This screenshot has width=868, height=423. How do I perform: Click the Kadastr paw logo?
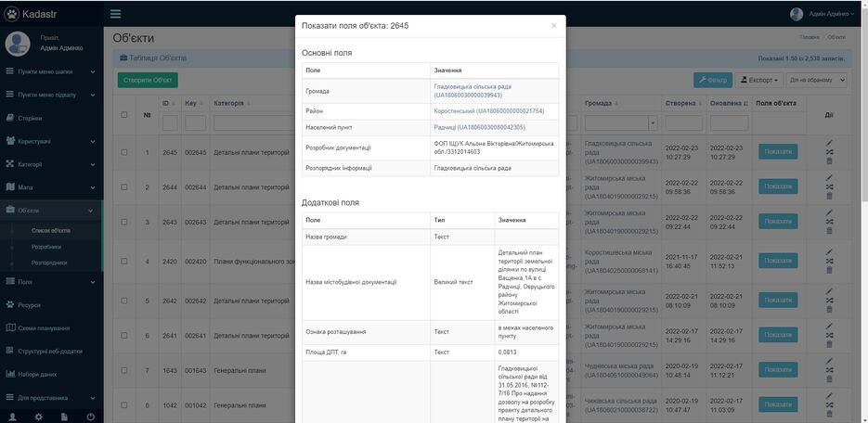(12, 14)
